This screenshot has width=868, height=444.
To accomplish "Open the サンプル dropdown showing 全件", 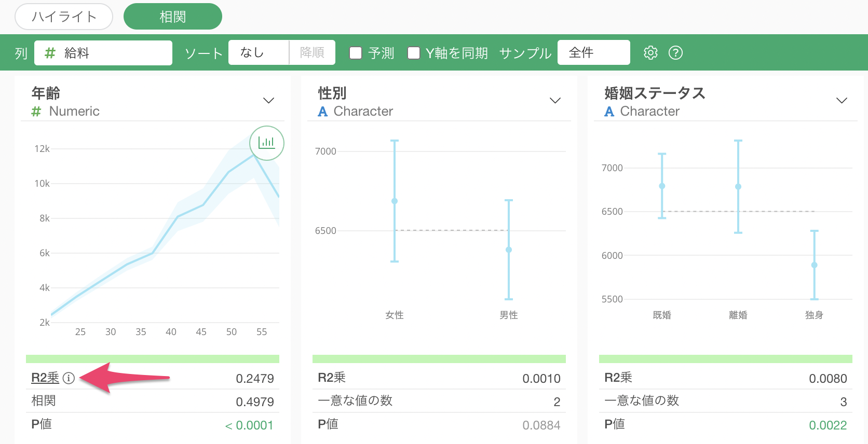I will click(594, 52).
